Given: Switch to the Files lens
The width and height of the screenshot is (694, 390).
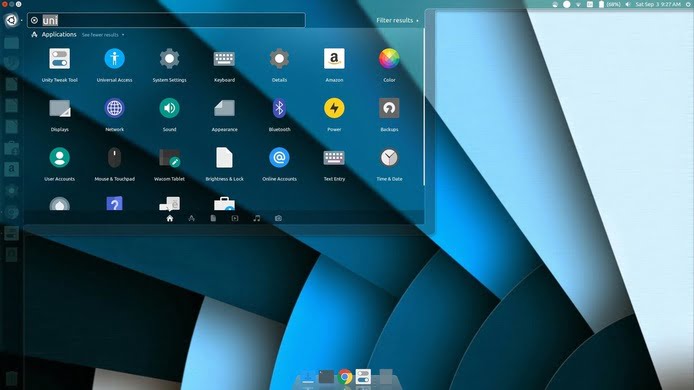Looking at the screenshot, I should (213, 218).
